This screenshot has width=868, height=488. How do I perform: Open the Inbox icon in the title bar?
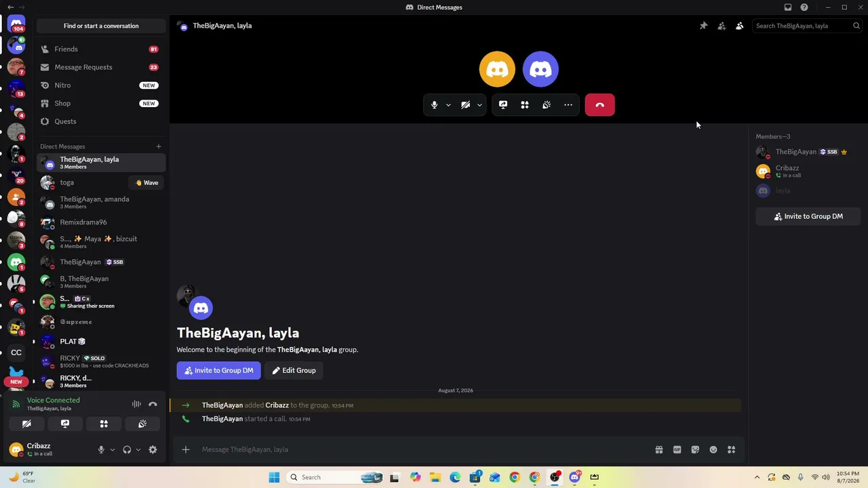click(x=788, y=7)
